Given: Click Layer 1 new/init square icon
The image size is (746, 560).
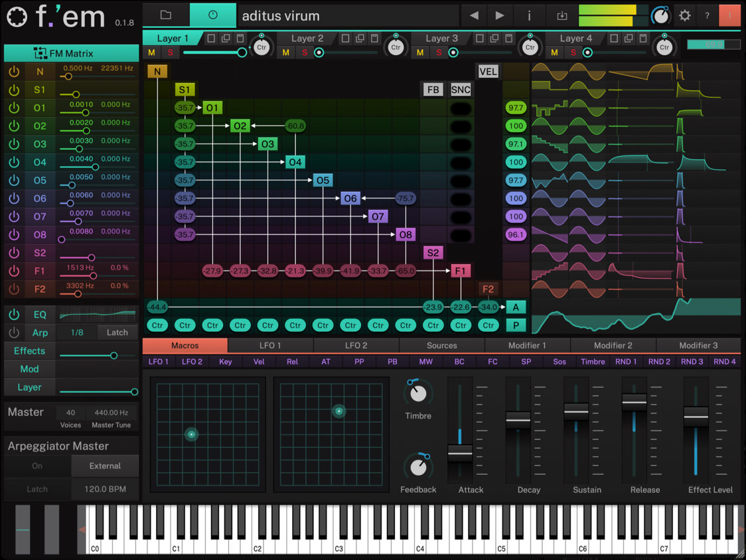Looking at the screenshot, I should coord(211,38).
